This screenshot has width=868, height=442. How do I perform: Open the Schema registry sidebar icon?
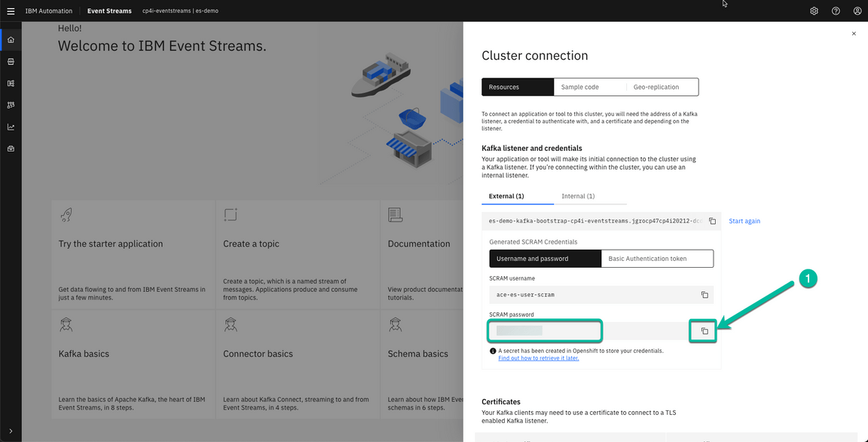[x=10, y=83]
